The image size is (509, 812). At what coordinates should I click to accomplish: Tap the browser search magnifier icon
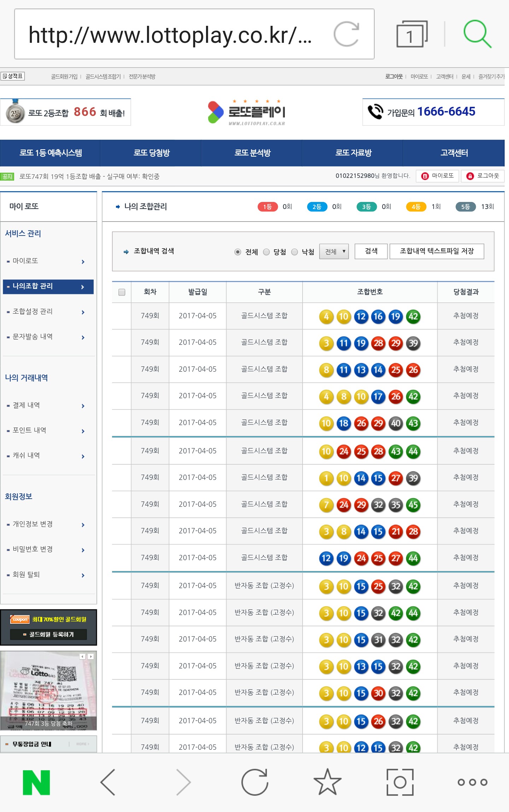coord(477,34)
